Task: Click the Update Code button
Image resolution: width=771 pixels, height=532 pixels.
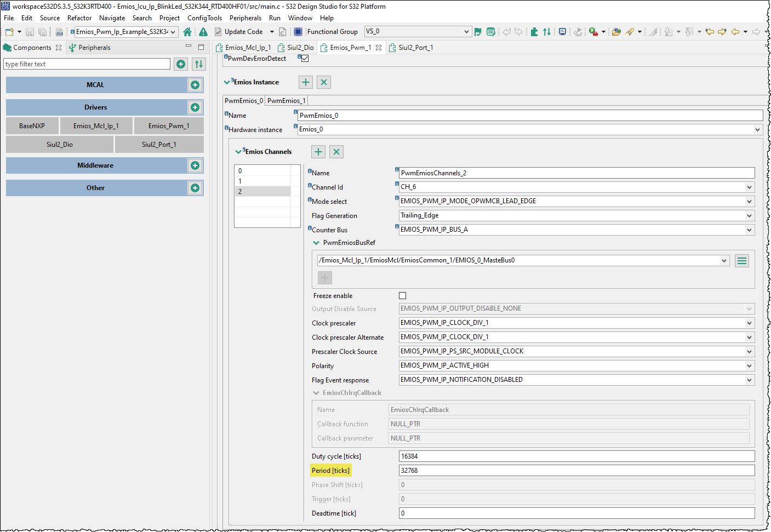Action: (238, 32)
